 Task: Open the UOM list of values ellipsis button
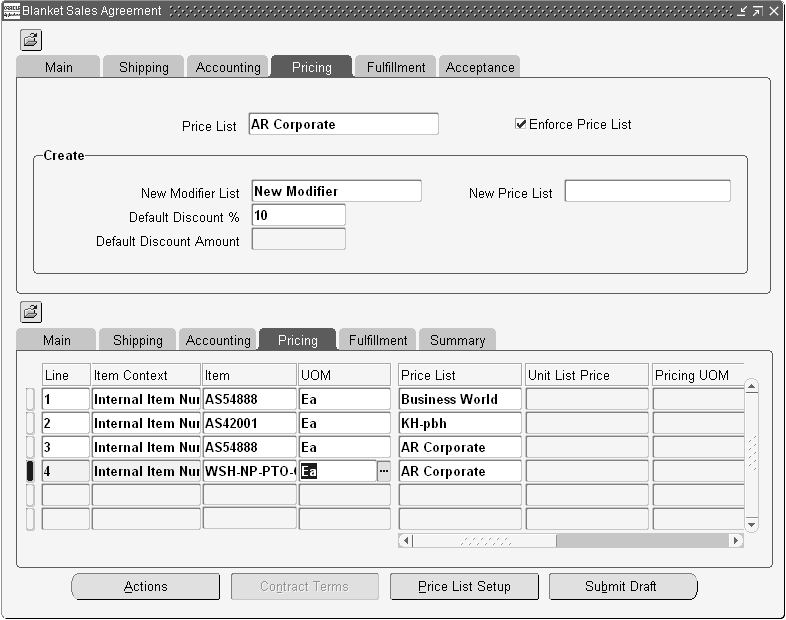click(383, 471)
